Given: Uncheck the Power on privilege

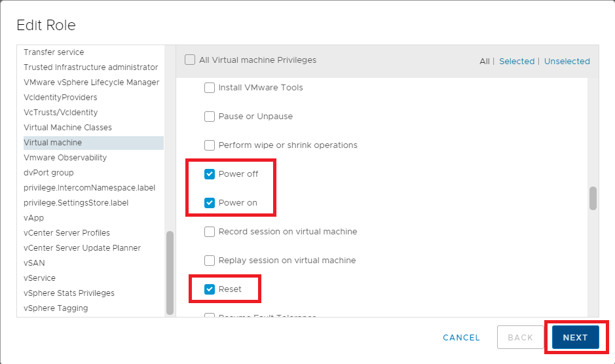Looking at the screenshot, I should (210, 203).
